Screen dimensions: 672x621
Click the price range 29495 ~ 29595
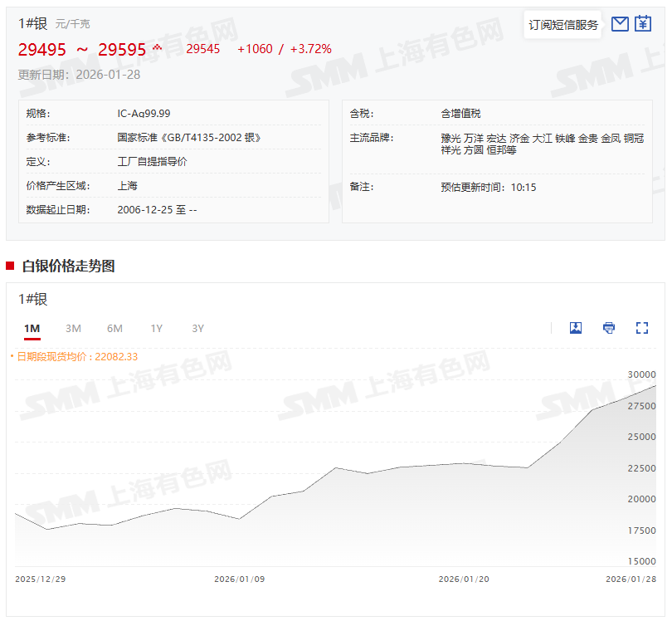tap(82, 50)
